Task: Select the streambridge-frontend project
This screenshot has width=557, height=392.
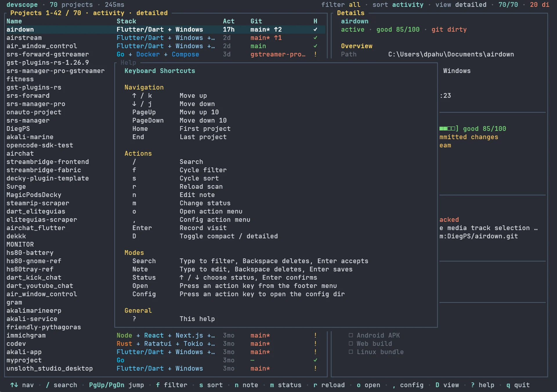Action: [x=48, y=162]
